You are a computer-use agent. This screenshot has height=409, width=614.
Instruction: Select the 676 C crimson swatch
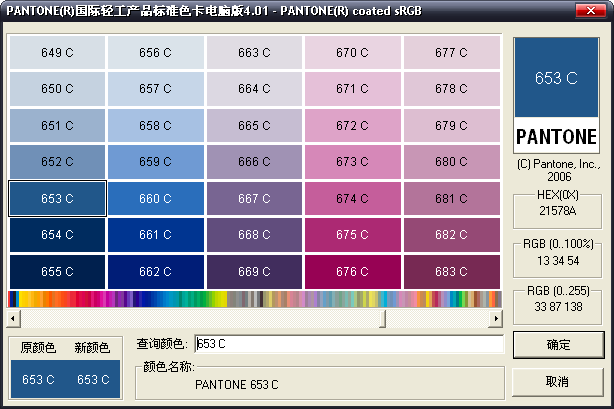click(x=353, y=272)
